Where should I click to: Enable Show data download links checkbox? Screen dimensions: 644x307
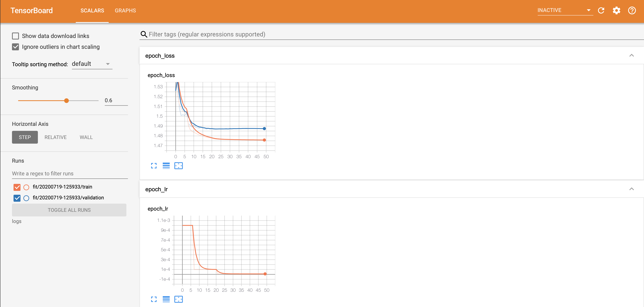coord(15,36)
